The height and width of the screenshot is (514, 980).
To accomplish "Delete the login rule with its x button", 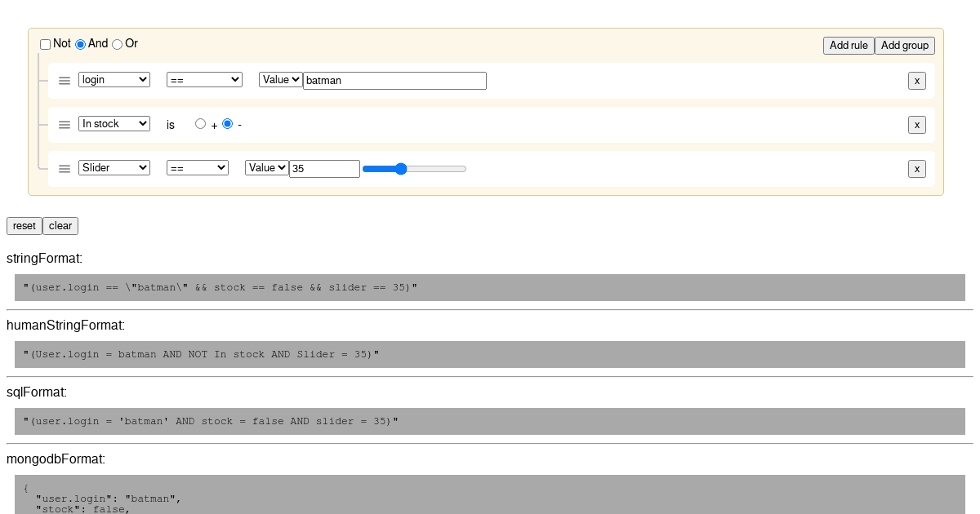I will 916,80.
